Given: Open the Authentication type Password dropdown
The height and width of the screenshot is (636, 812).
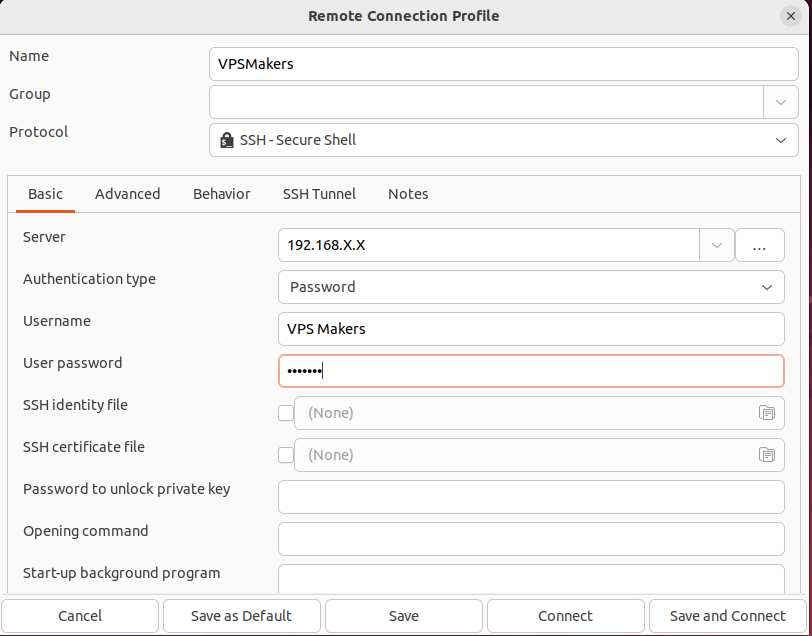Looking at the screenshot, I should click(531, 287).
